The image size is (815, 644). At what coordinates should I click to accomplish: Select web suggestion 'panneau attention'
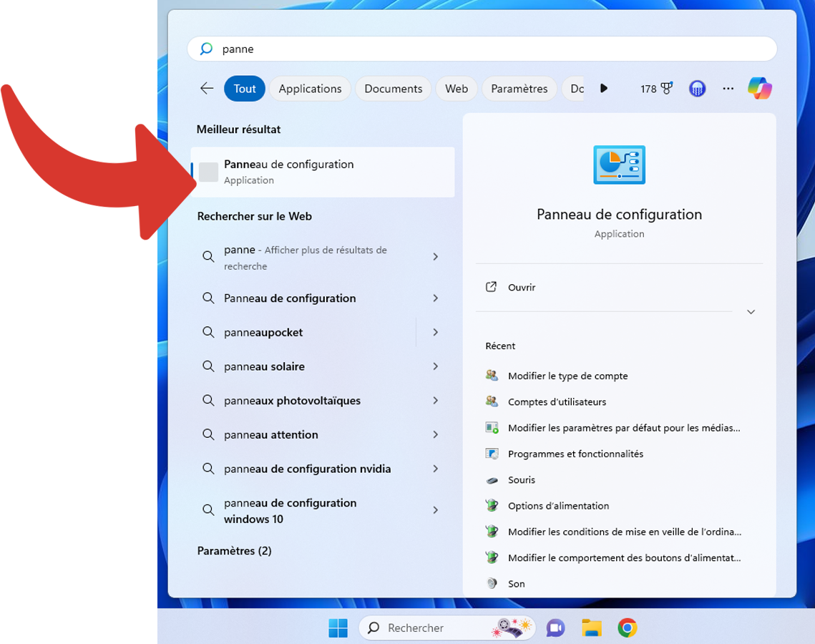pyautogui.click(x=270, y=434)
